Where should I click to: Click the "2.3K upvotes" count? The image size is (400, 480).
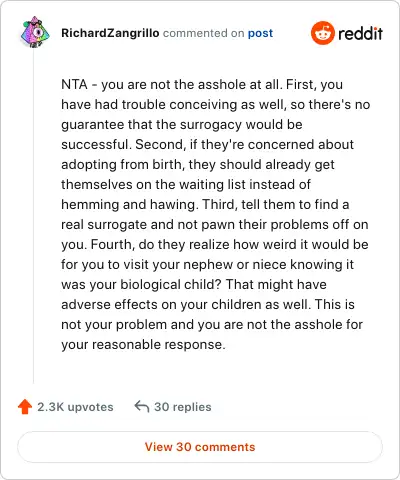[75, 407]
